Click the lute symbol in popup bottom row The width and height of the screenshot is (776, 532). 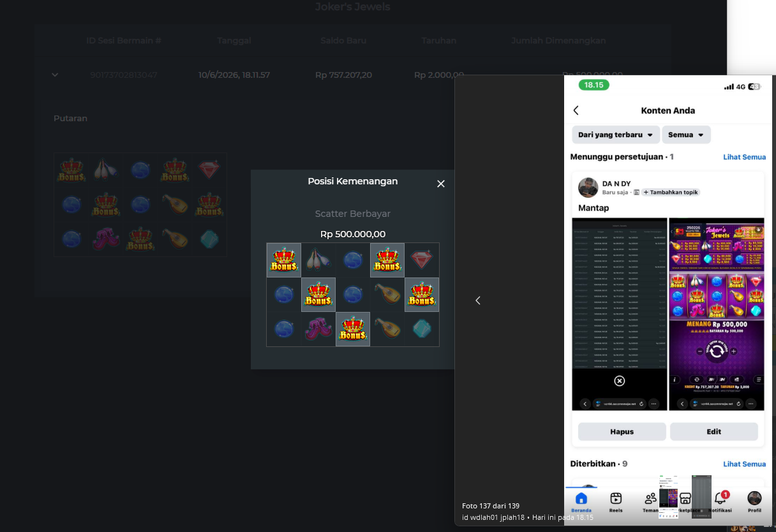pos(387,329)
